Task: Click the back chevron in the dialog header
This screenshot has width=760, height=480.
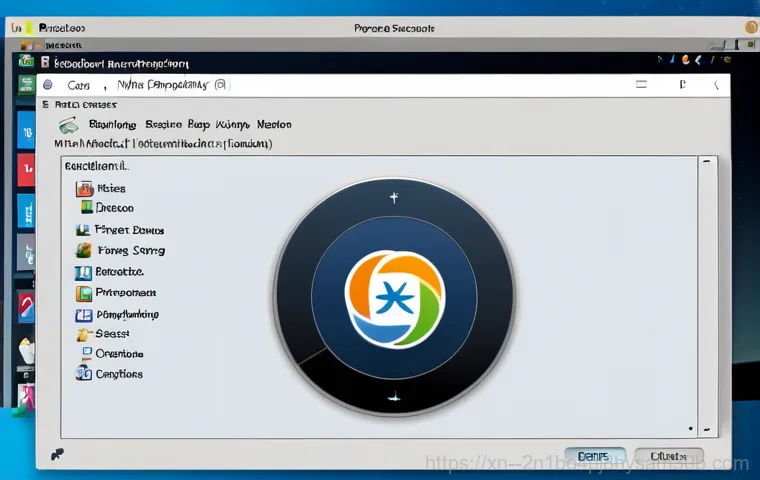Action: tap(716, 85)
